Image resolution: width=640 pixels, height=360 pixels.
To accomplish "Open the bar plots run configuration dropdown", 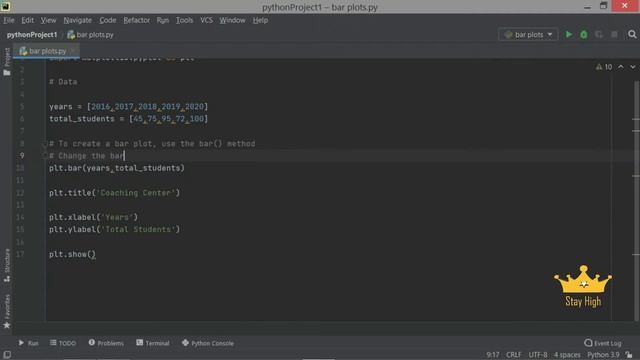I will tap(528, 35).
